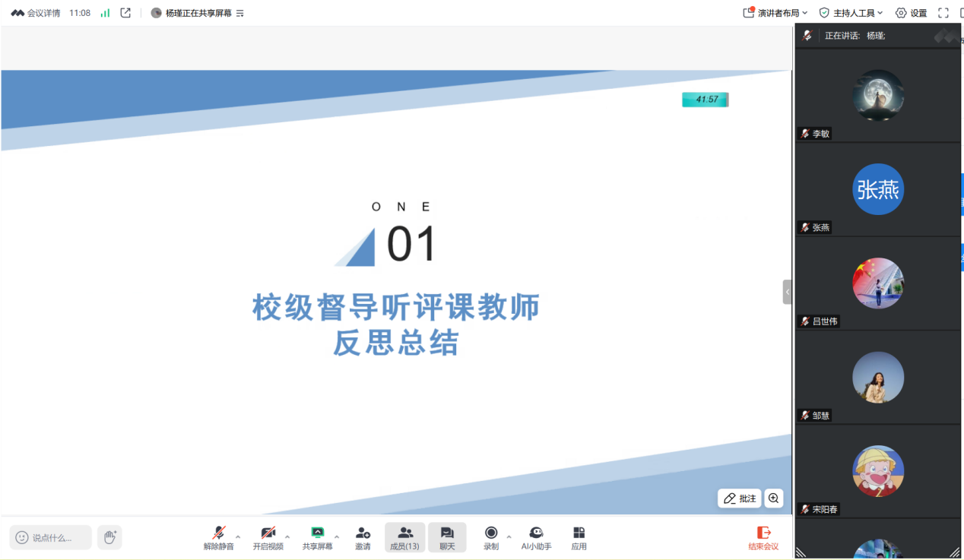Image resolution: width=964 pixels, height=560 pixels.
Task: Click the muted mic icon beside 吕世伟
Action: click(805, 321)
